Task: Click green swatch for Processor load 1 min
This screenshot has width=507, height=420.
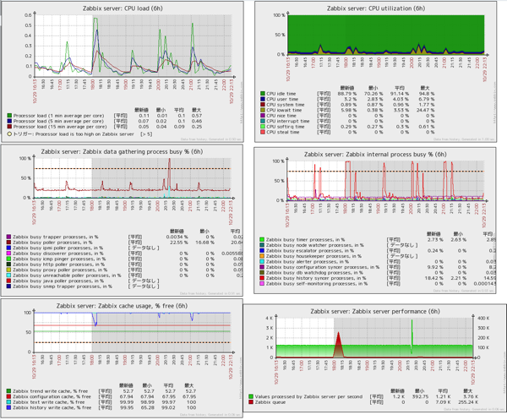Action: 9,116
